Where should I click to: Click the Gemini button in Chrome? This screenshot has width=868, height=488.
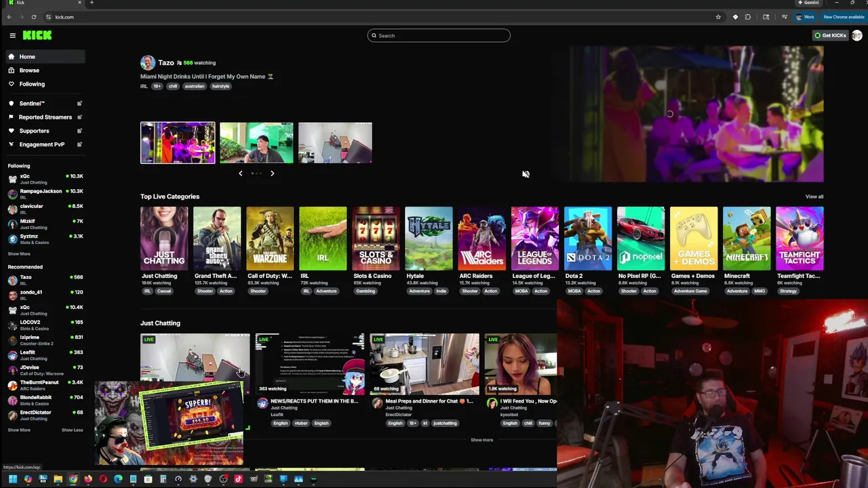(x=808, y=3)
